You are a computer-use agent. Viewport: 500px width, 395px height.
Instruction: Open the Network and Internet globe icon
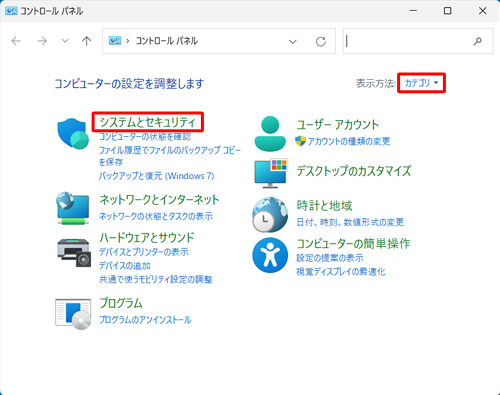(x=73, y=208)
